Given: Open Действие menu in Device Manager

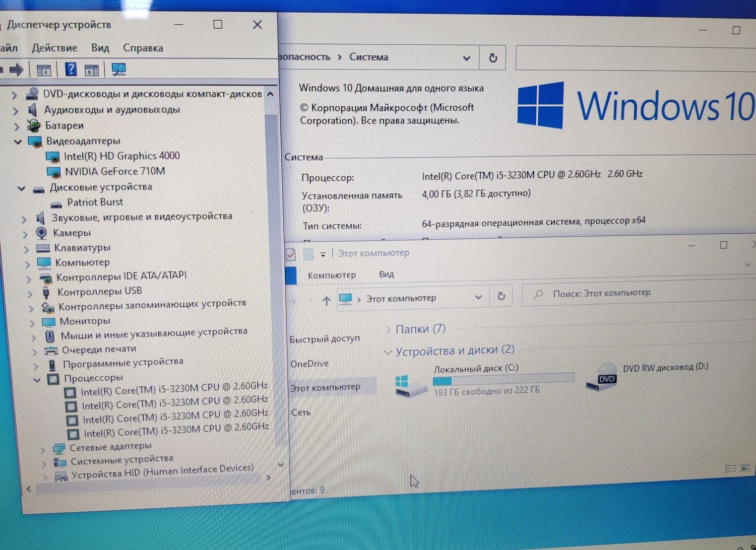Looking at the screenshot, I should pos(54,48).
